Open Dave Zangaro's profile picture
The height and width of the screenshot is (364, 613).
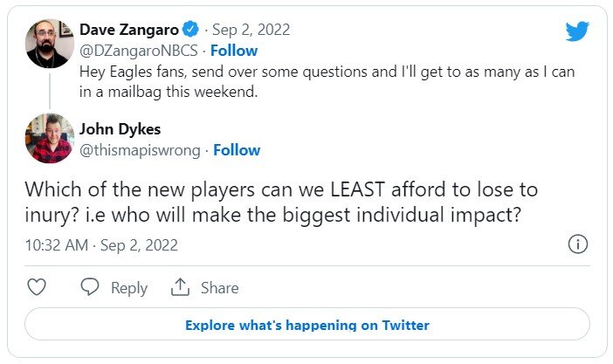click(49, 43)
